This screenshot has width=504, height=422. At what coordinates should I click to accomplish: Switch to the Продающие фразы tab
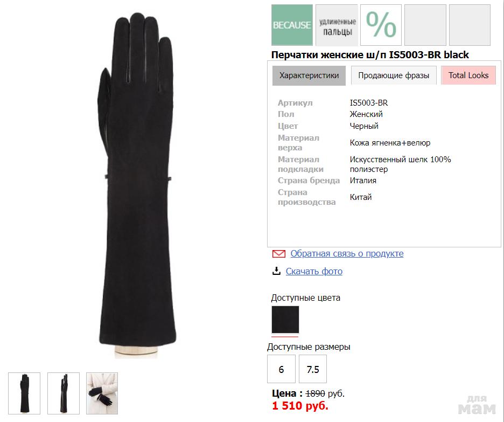[394, 75]
